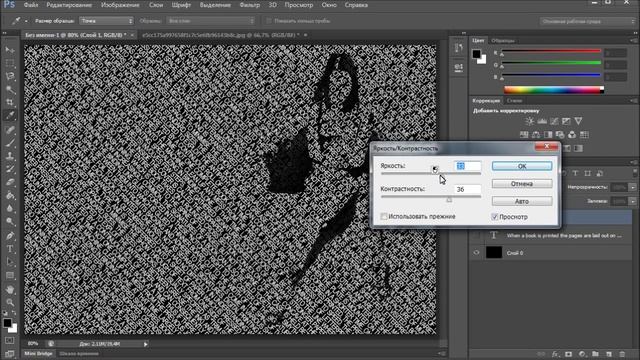Open the 'Файл' menu
Screen dimensions: 640x360
coord(31,5)
